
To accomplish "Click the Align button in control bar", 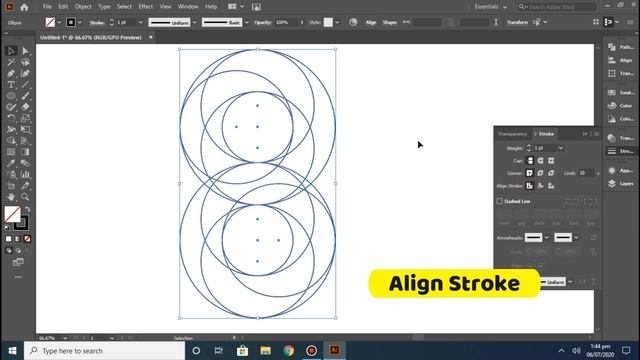I will [x=371, y=22].
